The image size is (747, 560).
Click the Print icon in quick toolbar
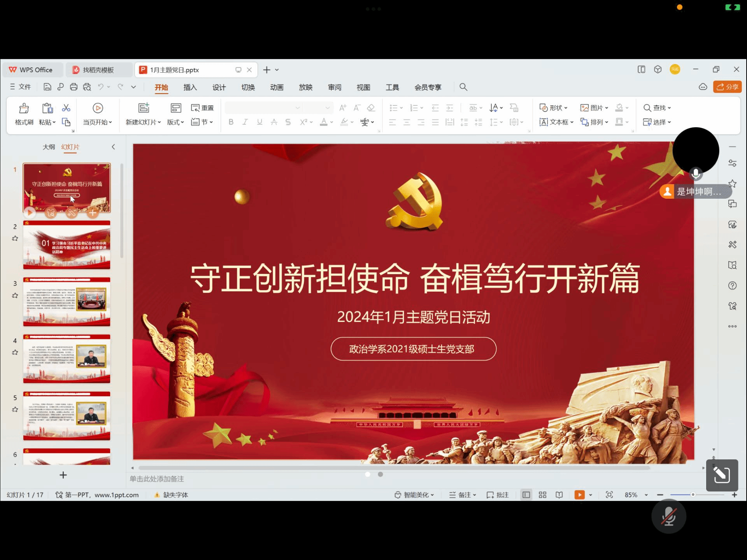pos(74,87)
